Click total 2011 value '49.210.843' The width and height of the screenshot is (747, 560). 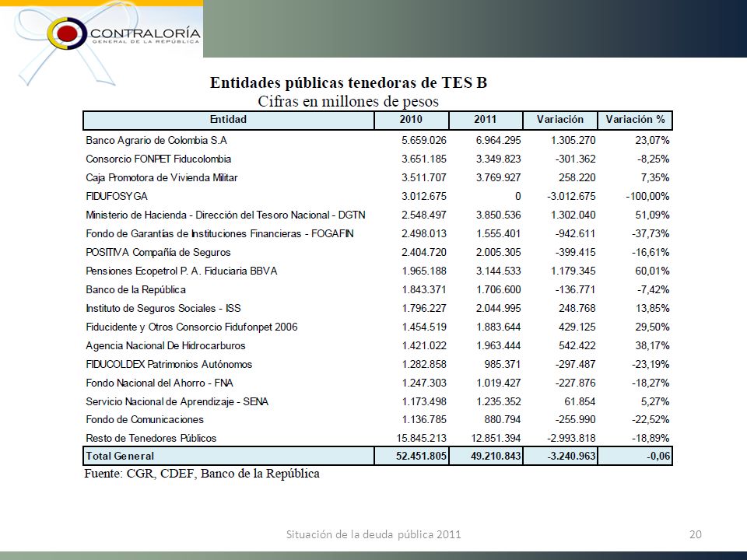496,457
